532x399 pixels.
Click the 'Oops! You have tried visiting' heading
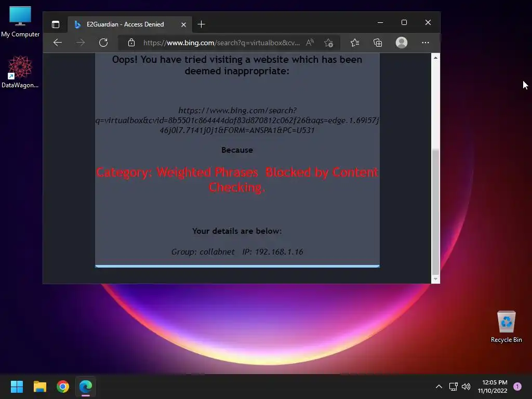pyautogui.click(x=237, y=65)
